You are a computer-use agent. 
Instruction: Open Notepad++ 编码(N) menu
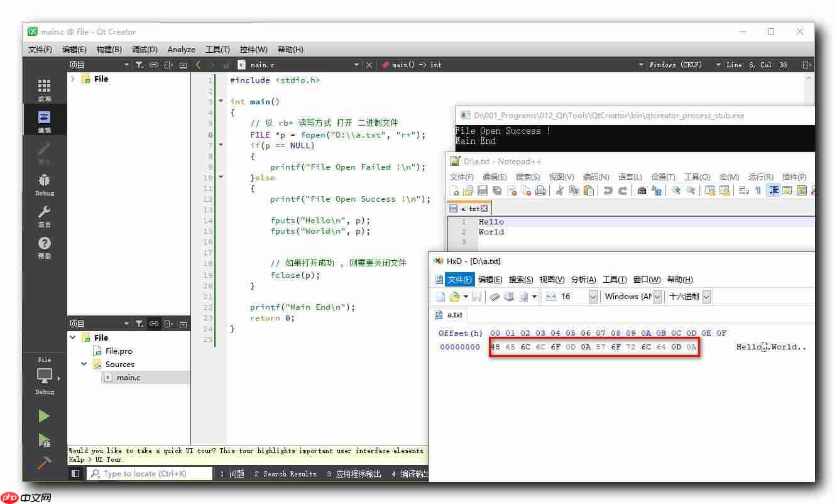(x=596, y=177)
